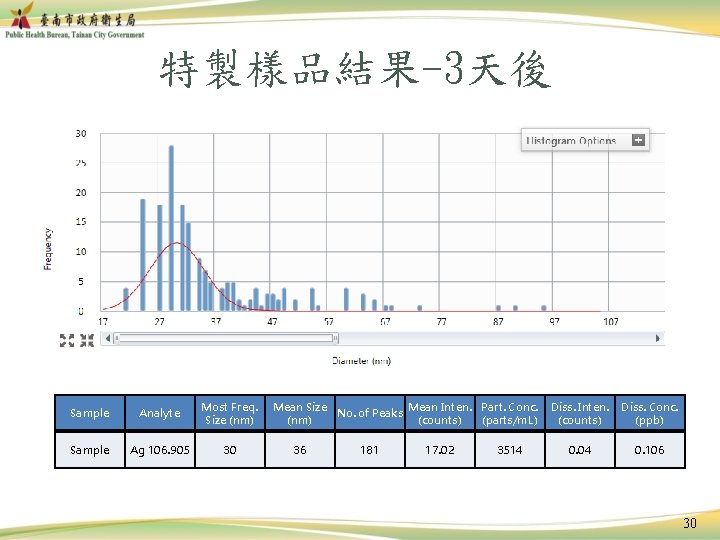Click the Histogram Options label

pyautogui.click(x=571, y=141)
